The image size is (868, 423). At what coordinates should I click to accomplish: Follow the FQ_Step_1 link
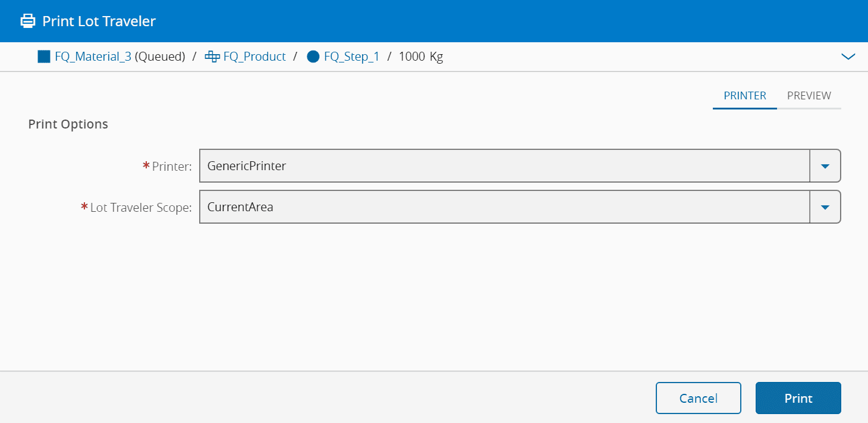tap(351, 57)
